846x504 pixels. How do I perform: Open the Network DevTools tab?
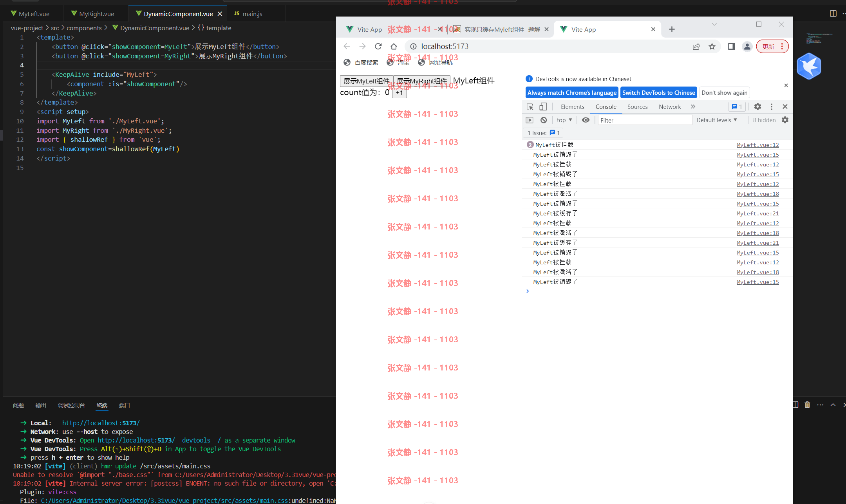pyautogui.click(x=670, y=107)
